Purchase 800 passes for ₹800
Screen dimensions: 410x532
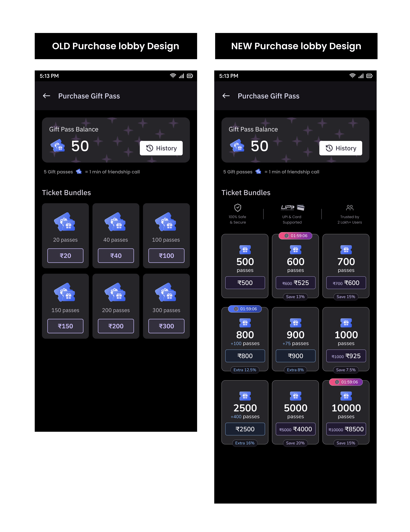(x=245, y=356)
